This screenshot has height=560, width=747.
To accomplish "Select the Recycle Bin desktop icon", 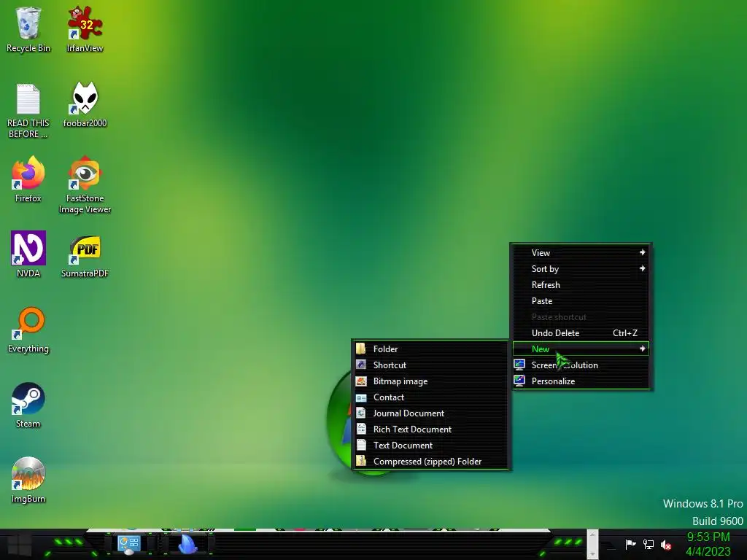I will click(x=28, y=29).
